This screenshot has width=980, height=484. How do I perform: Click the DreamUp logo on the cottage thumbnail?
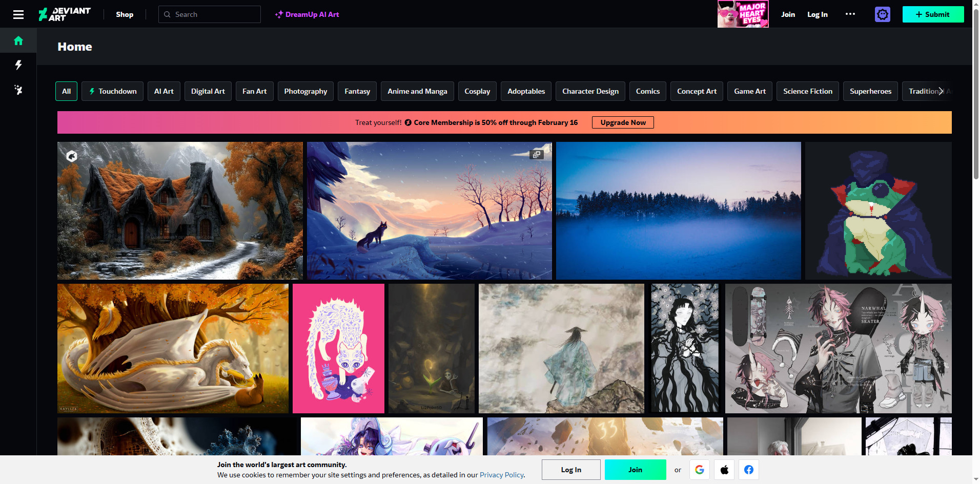tap(72, 156)
